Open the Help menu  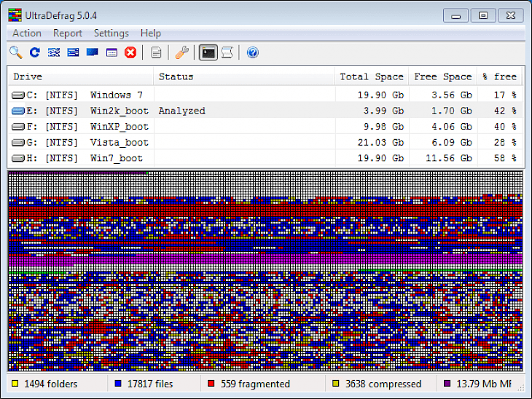[x=151, y=33]
